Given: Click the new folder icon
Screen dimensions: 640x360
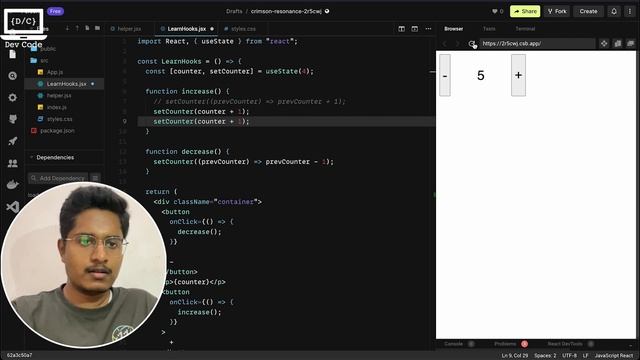Looking at the screenshot, I should click(x=97, y=28).
